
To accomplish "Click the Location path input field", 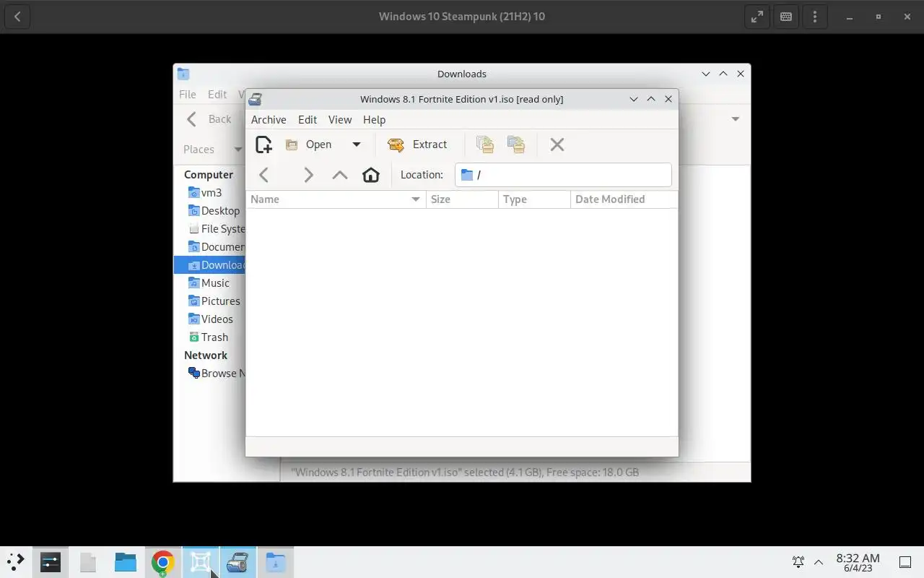I will point(563,175).
